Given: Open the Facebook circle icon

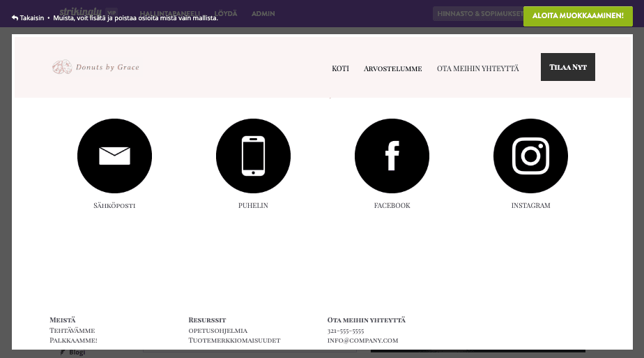Looking at the screenshot, I should tap(392, 156).
